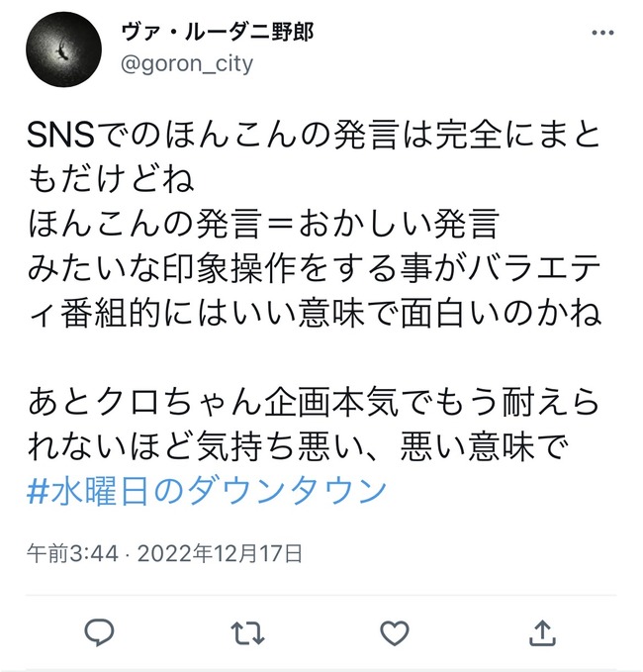This screenshot has width=643, height=672.
Task: Click the もだけどね text line
Action: coord(112,179)
